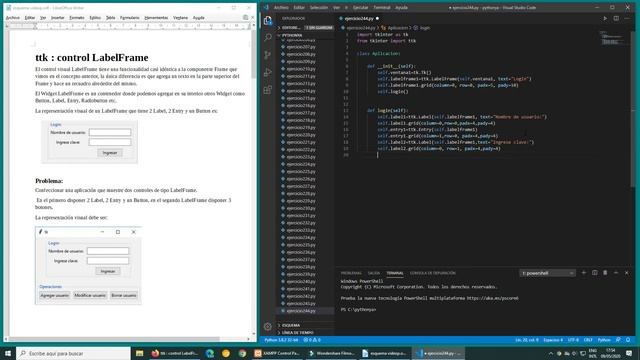Close the LibreOffice document with the menu bar X
640x360 pixels.
pyautogui.click(x=252, y=18)
